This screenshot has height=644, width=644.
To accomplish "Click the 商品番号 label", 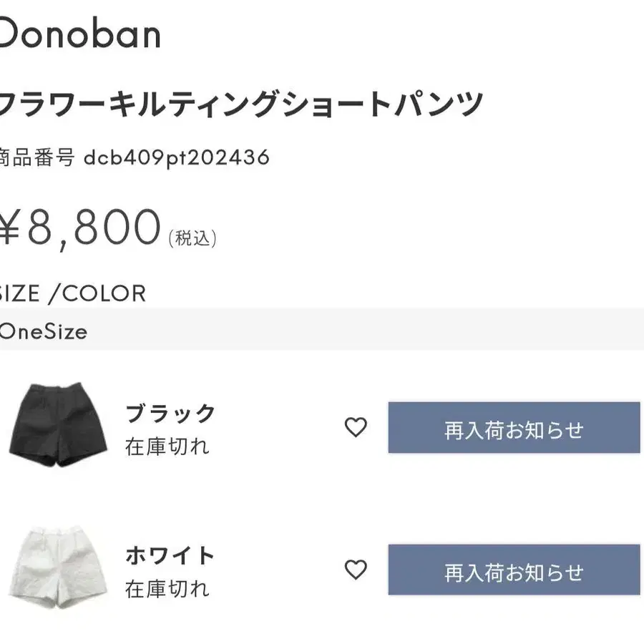I will 37,157.
